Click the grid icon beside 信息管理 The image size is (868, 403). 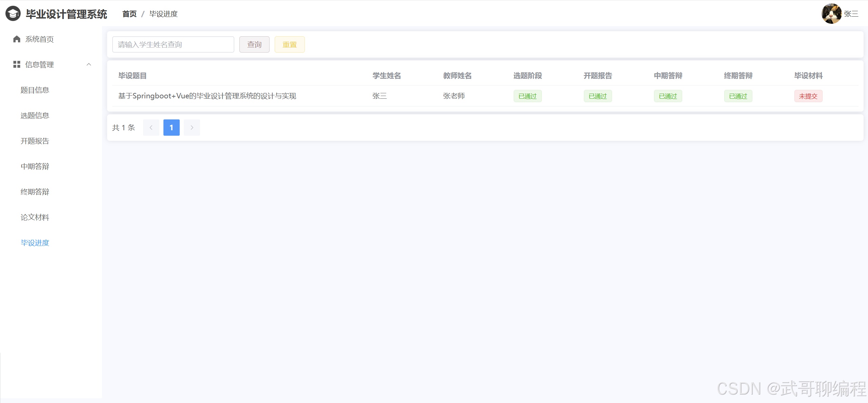pos(17,64)
